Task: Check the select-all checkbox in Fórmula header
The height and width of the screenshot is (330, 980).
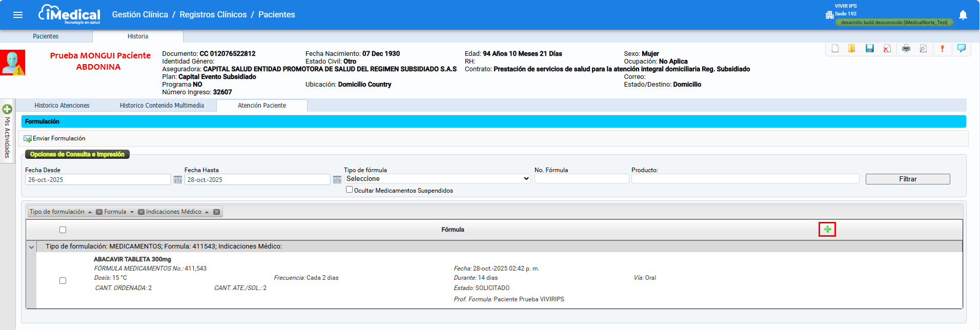Action: coord(63,230)
